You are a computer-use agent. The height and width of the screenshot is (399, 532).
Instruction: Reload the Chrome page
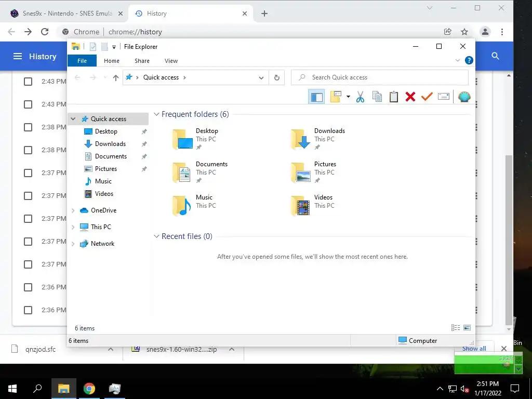45,32
